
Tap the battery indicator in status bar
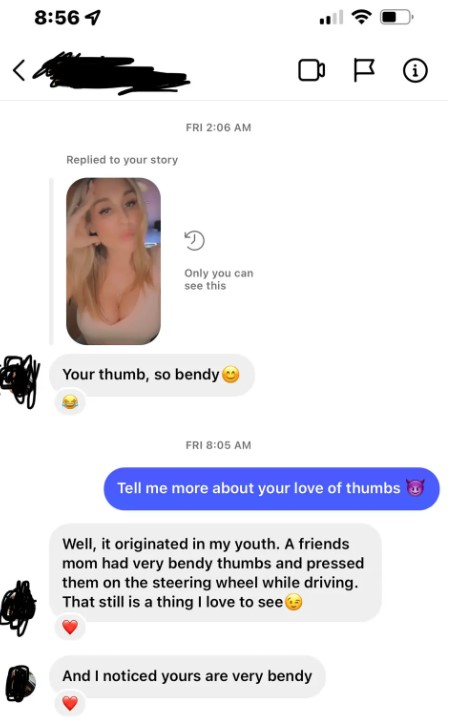396,17
